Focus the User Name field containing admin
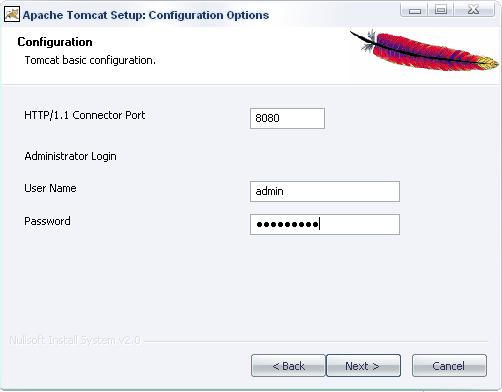502x392 pixels. click(x=325, y=191)
